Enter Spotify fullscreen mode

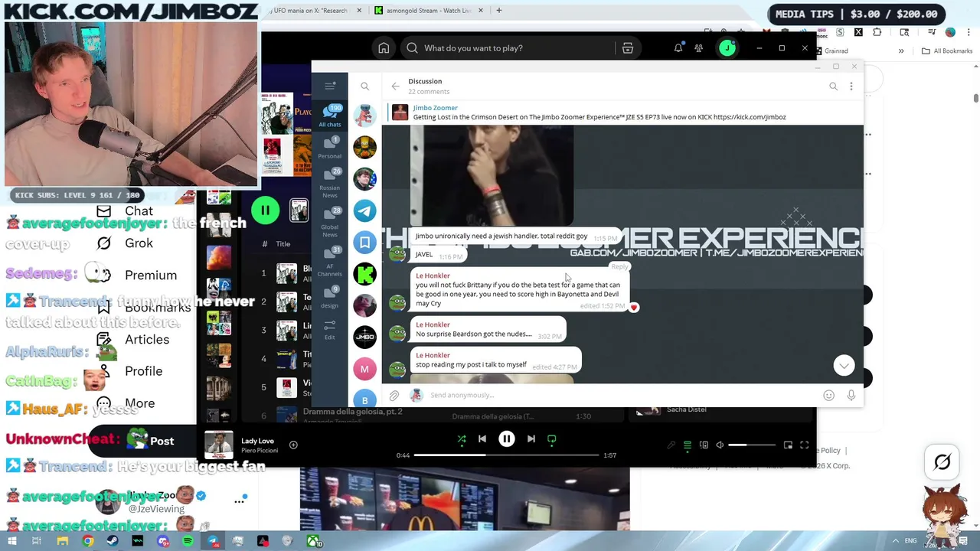point(805,445)
